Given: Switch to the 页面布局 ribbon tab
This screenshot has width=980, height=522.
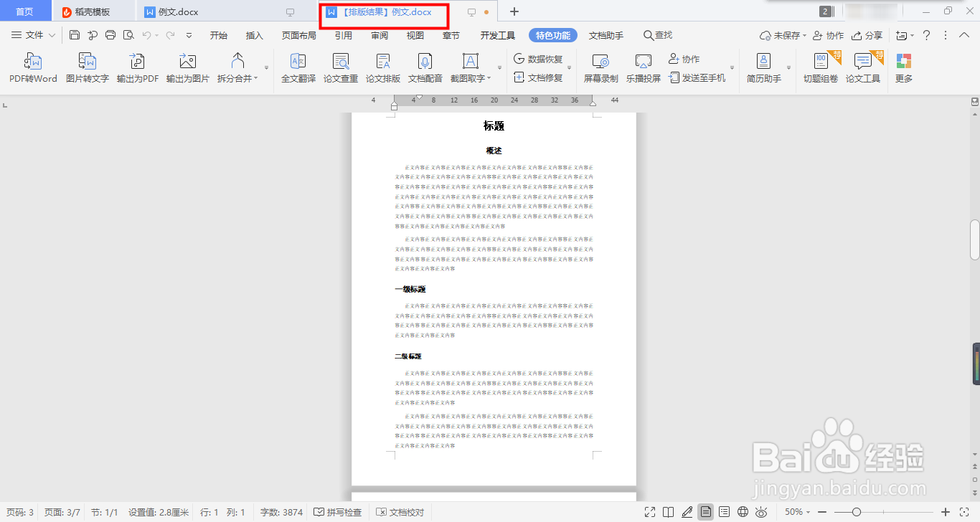Looking at the screenshot, I should [x=300, y=34].
